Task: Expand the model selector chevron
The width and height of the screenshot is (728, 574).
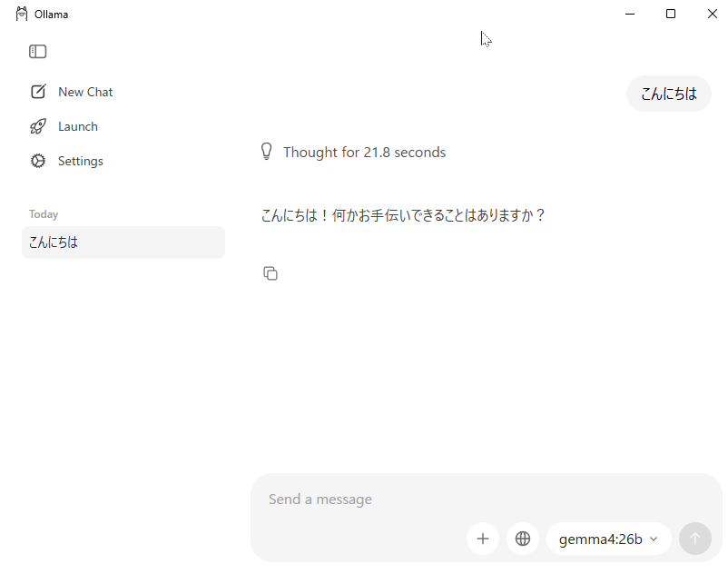Action: click(654, 539)
